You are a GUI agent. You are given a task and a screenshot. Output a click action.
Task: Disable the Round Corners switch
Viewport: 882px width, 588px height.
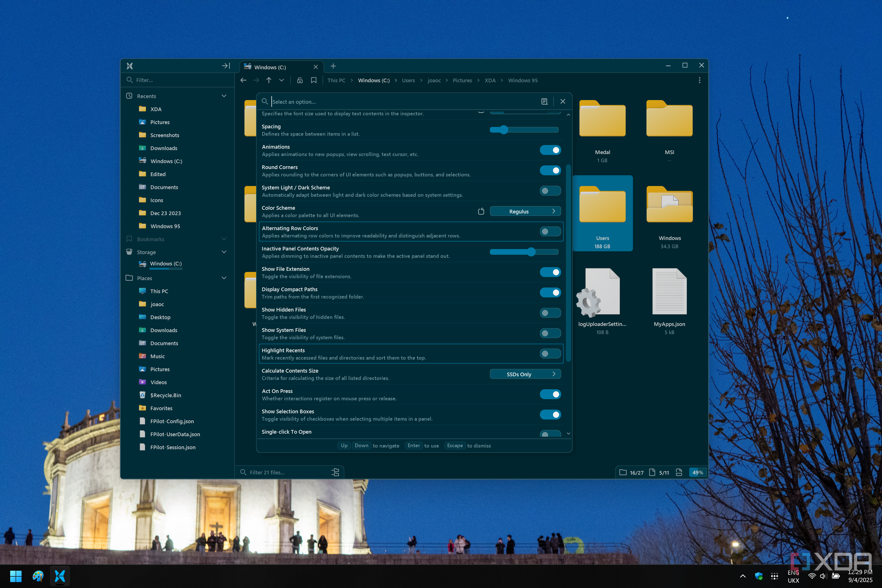(550, 171)
